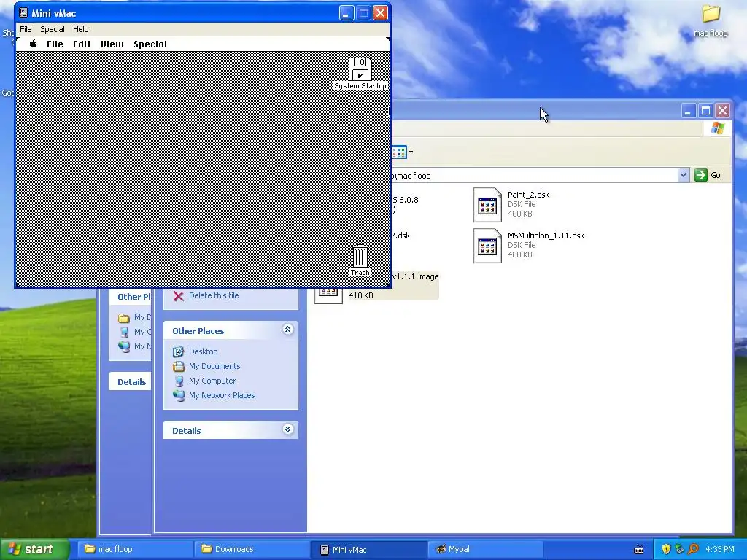The height and width of the screenshot is (560, 747).
Task: Minimize the Mini vMac window
Action: click(x=347, y=13)
